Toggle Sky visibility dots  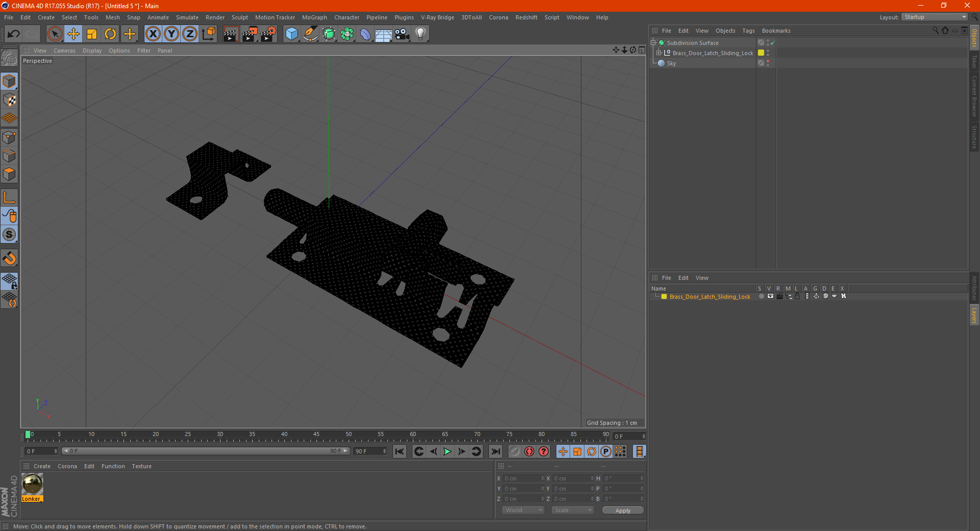tap(768, 63)
